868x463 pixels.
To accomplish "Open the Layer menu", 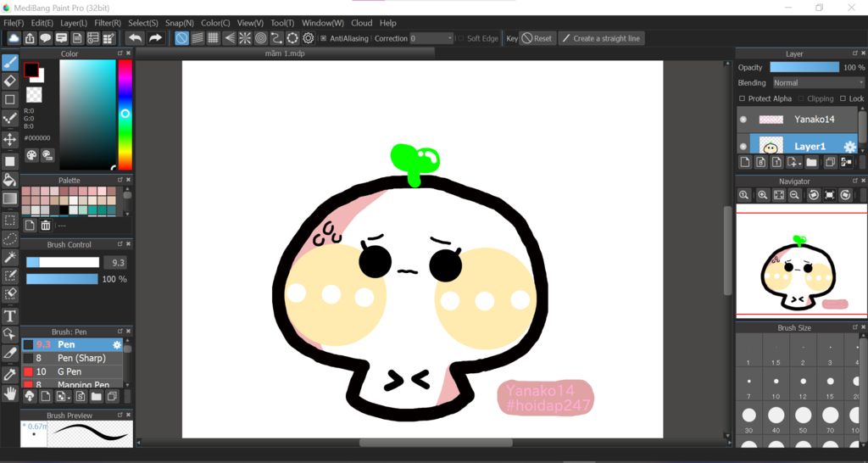I will coord(74,23).
